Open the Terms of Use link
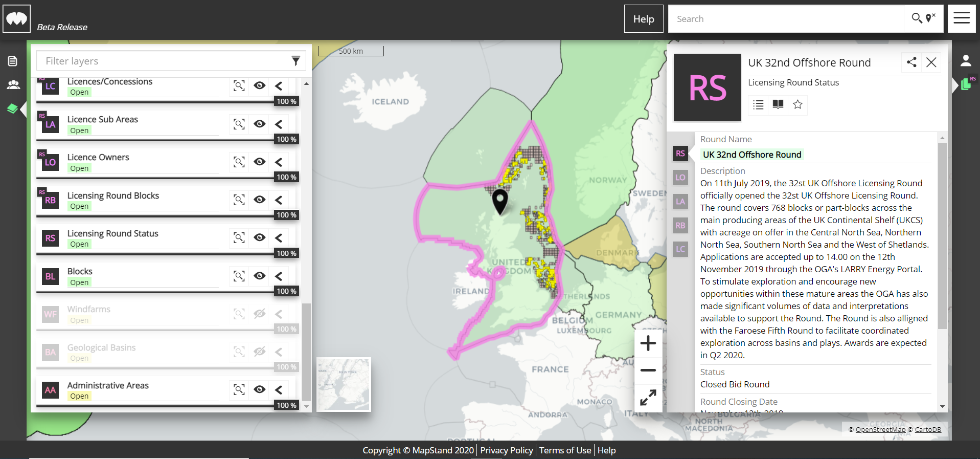The image size is (980, 459). (x=565, y=450)
